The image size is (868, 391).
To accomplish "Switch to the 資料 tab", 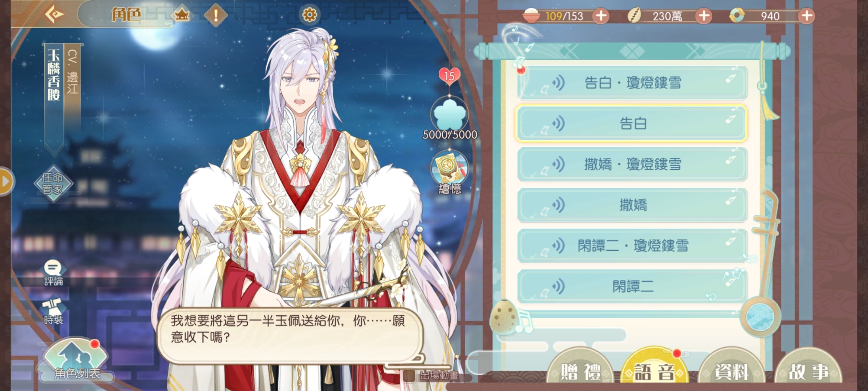I will pyautogui.click(x=731, y=370).
